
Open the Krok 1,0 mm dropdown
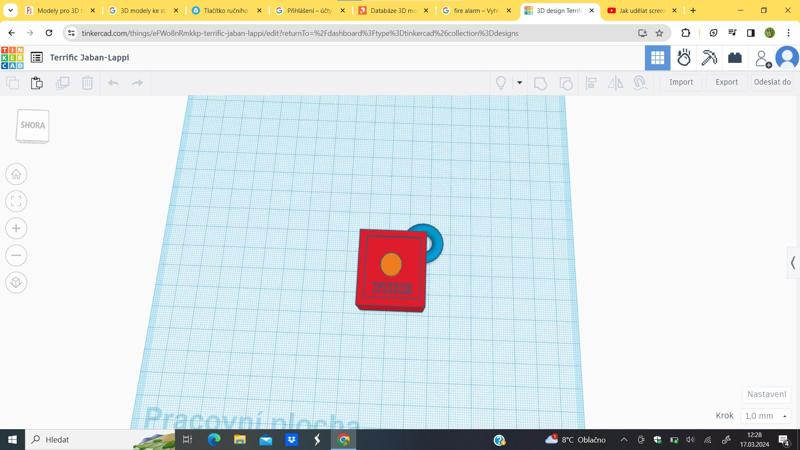coord(765,416)
